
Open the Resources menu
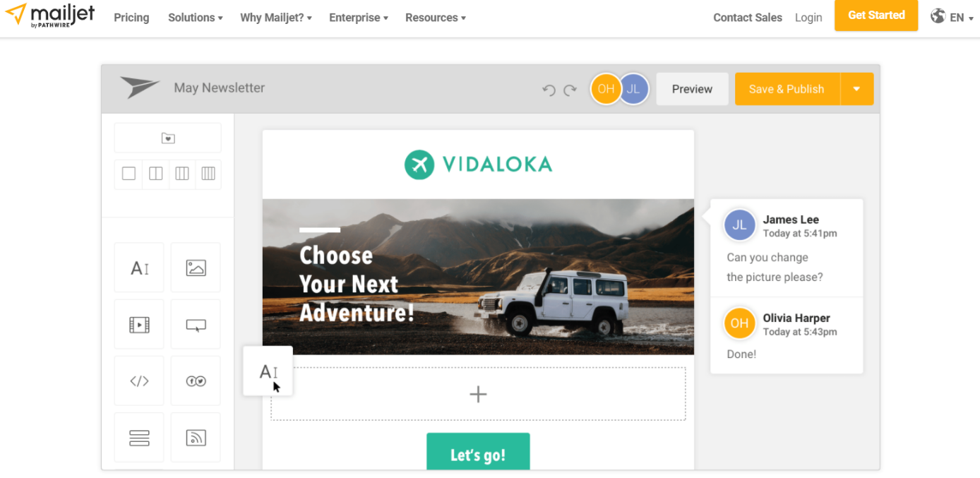pyautogui.click(x=436, y=18)
